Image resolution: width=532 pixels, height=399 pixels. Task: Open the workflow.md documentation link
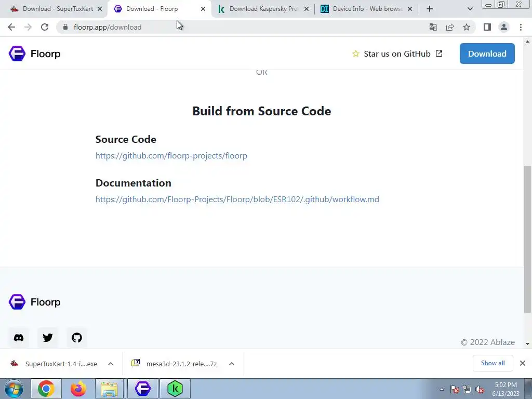[237, 199]
